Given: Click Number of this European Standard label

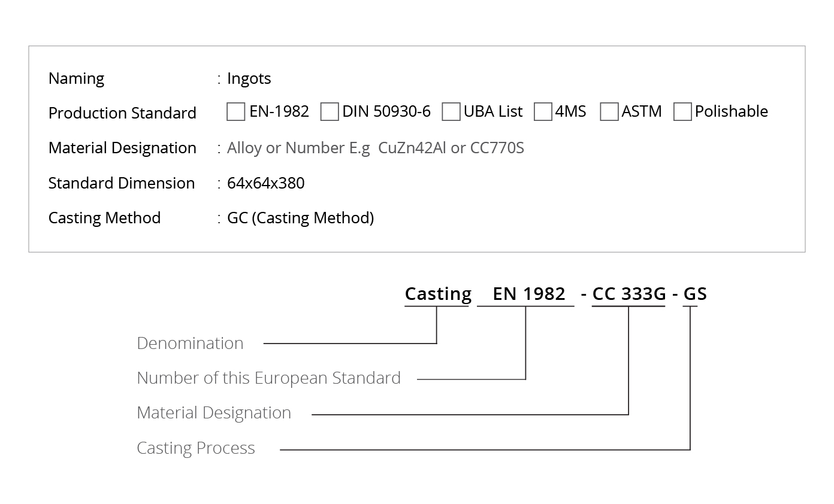Looking at the screenshot, I should click(269, 378).
